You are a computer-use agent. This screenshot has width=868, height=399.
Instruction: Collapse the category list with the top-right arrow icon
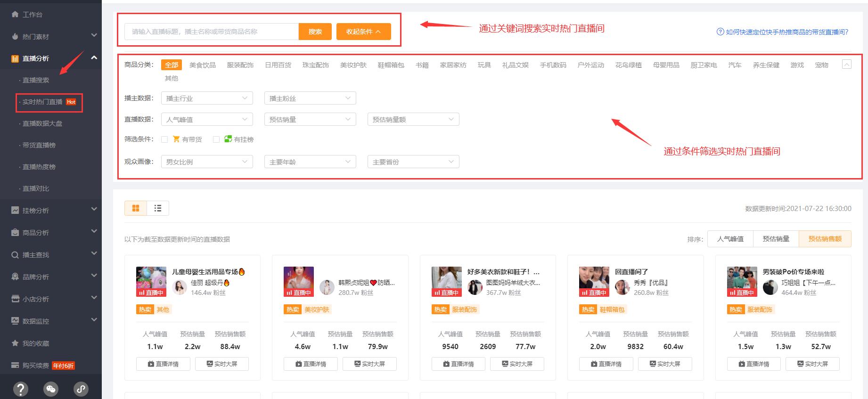[847, 65]
